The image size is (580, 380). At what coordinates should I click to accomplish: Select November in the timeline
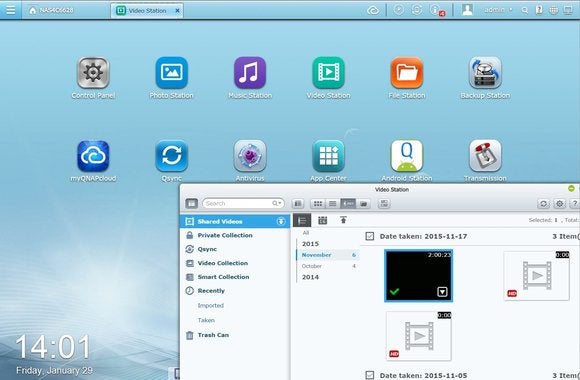[328, 255]
